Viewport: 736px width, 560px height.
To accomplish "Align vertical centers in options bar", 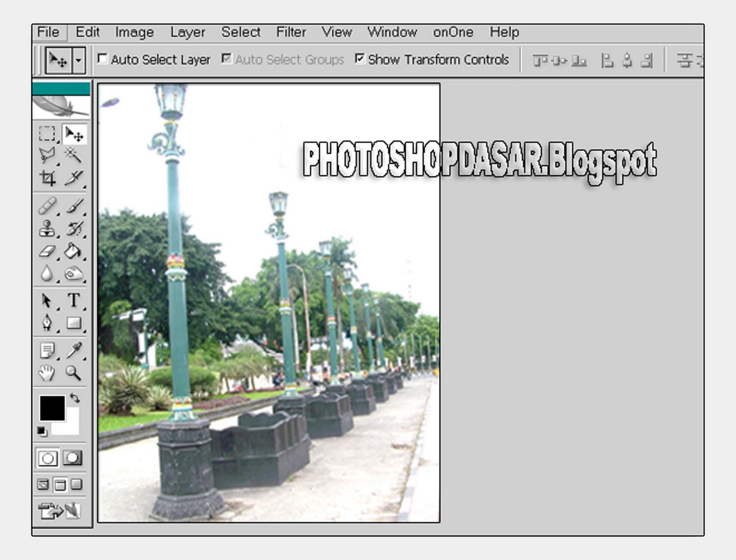I will (559, 60).
